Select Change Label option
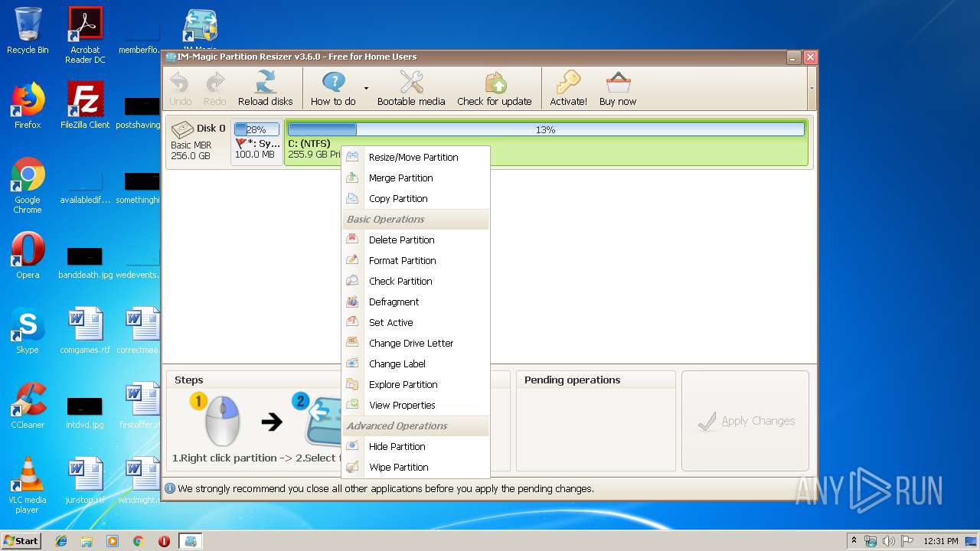 click(415, 364)
